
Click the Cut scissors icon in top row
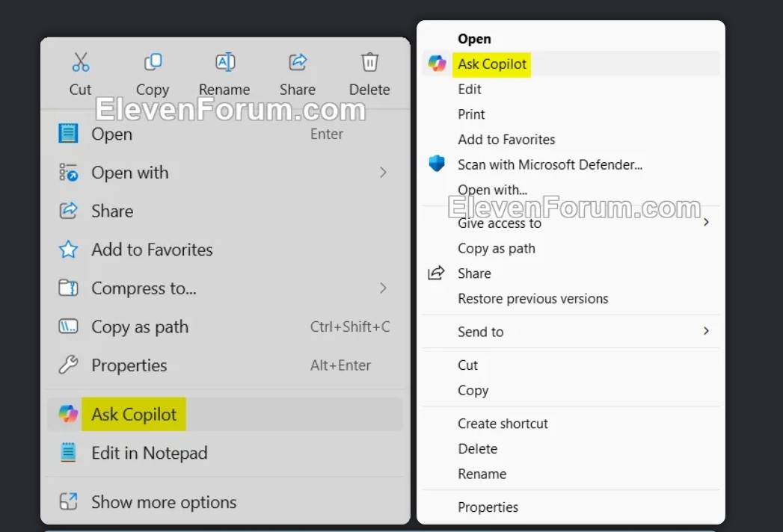(80, 63)
